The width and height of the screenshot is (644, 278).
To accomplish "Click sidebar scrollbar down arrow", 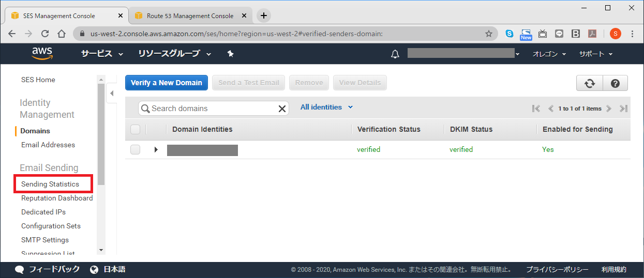I will pyautogui.click(x=101, y=250).
